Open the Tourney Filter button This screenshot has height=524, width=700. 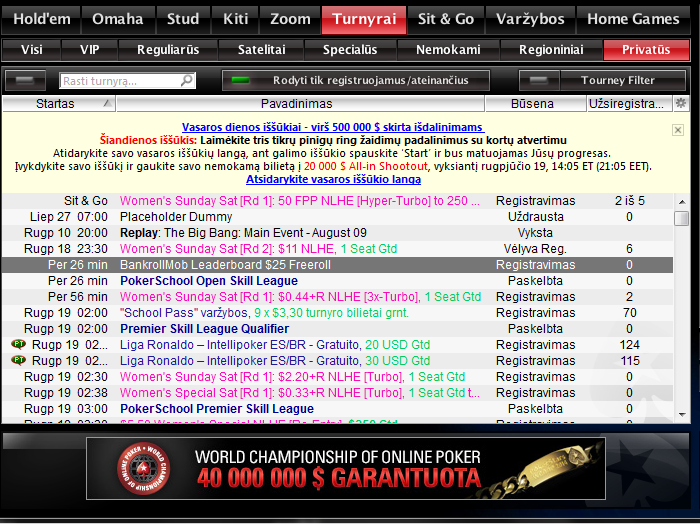(x=623, y=80)
